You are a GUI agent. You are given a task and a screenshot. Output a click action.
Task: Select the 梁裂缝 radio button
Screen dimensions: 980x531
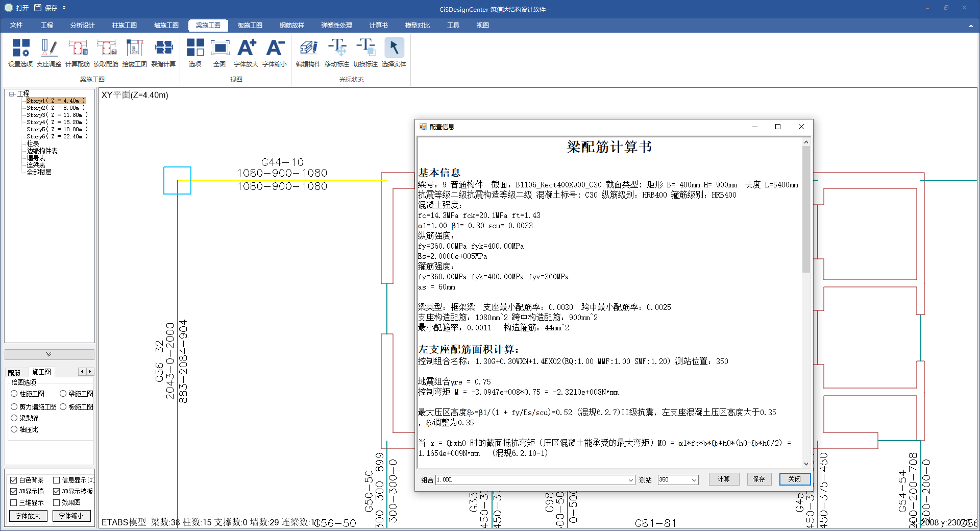click(x=14, y=418)
